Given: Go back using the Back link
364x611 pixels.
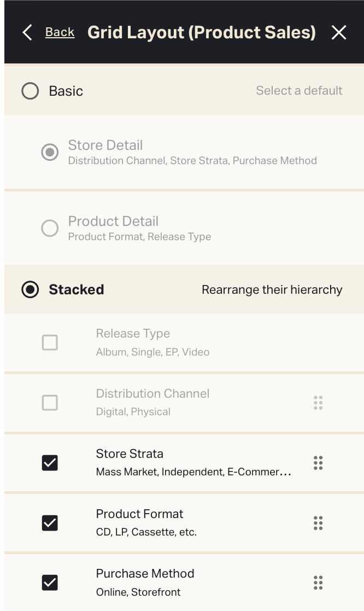Looking at the screenshot, I should (x=60, y=32).
